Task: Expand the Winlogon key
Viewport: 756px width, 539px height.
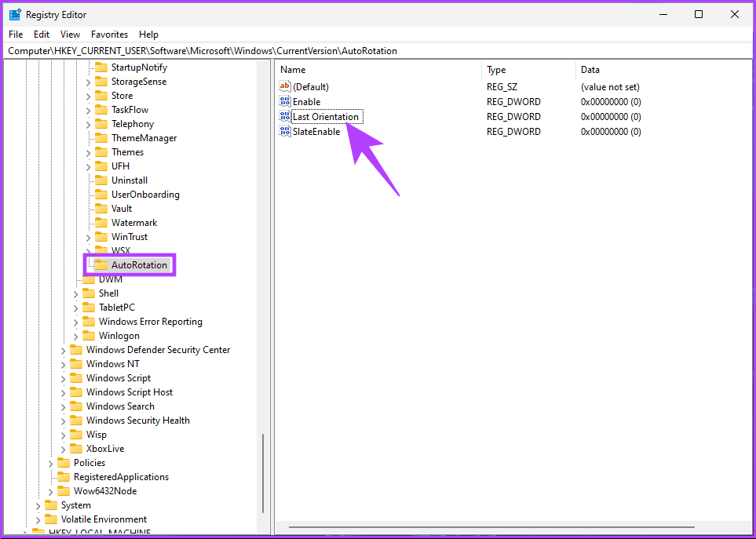Action: tap(75, 337)
